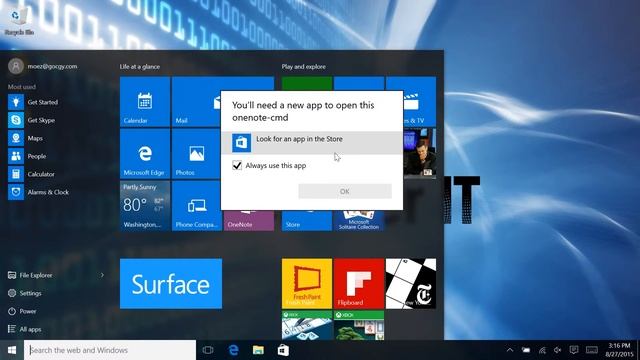This screenshot has width=640, height=360.
Task: Click the Windows Start button
Action: pyautogui.click(x=12, y=350)
